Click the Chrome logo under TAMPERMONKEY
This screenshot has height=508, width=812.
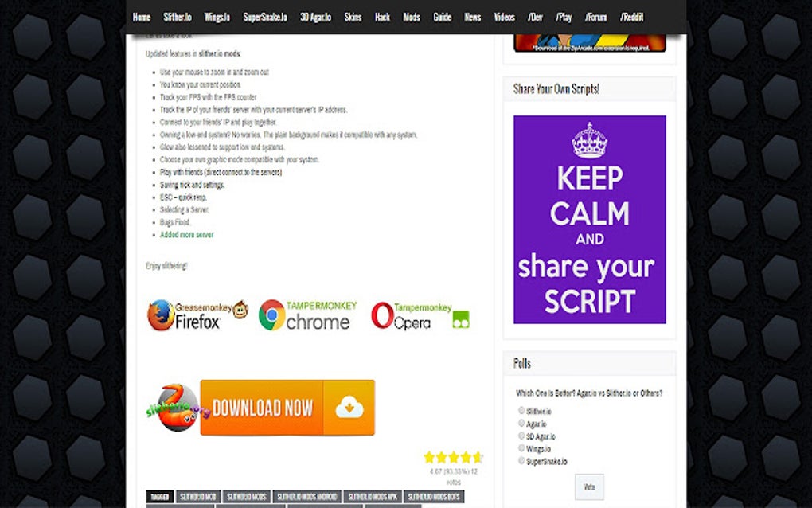coord(271,315)
